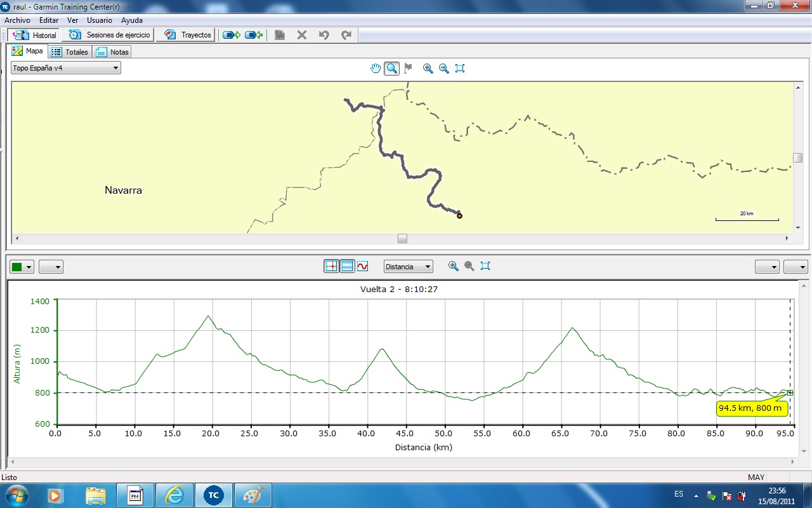
Task: Toggle the chart red smoothing curve button
Action: click(363, 266)
